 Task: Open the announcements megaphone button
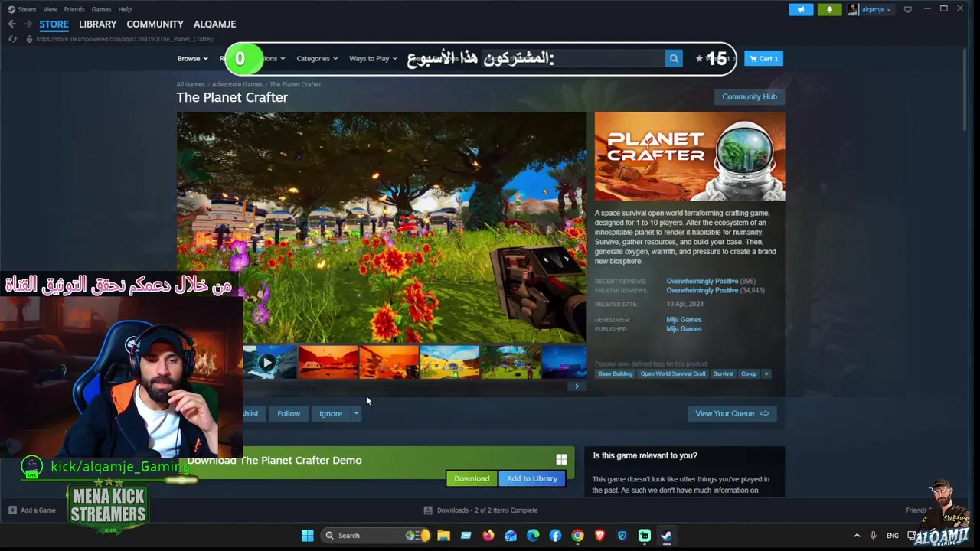pos(801,9)
